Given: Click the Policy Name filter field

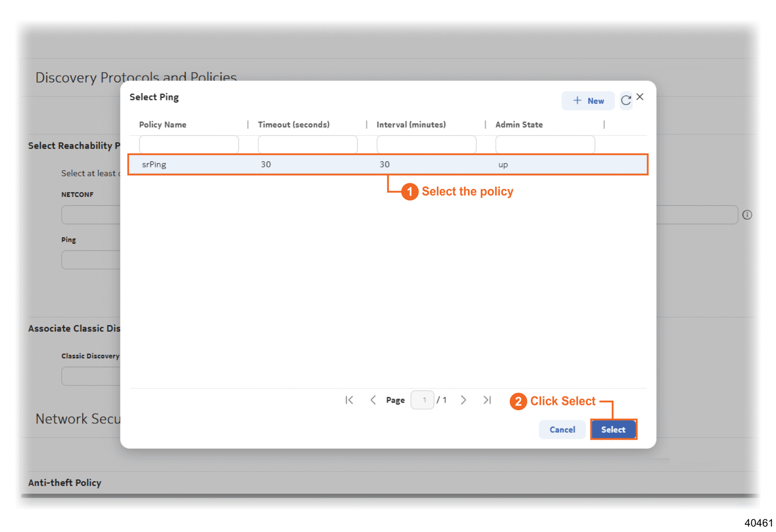Looking at the screenshot, I should 189,145.
